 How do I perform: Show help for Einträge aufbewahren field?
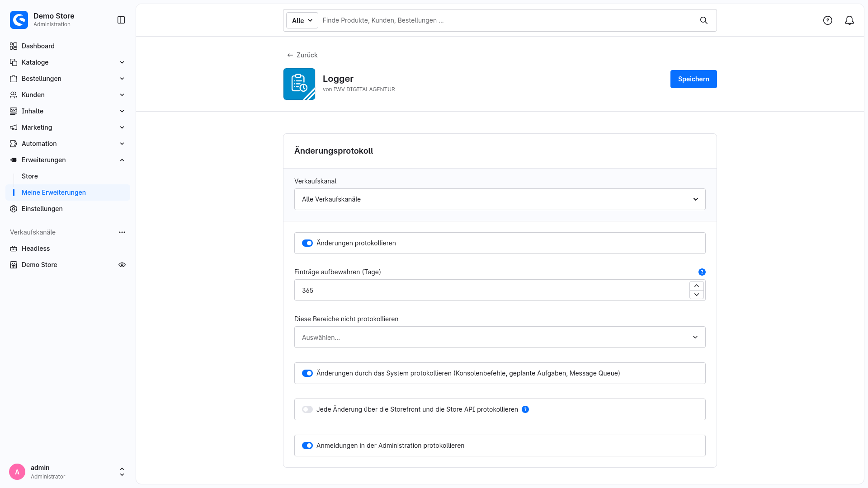tap(702, 272)
